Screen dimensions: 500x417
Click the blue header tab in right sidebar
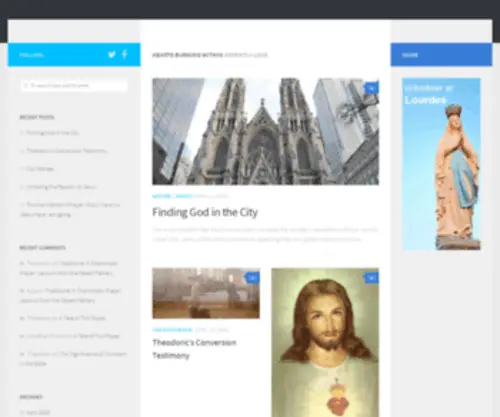coord(441,55)
